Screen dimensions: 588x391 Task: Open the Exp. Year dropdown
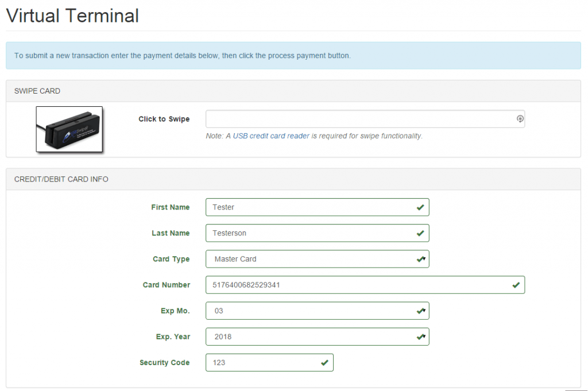[x=316, y=336]
